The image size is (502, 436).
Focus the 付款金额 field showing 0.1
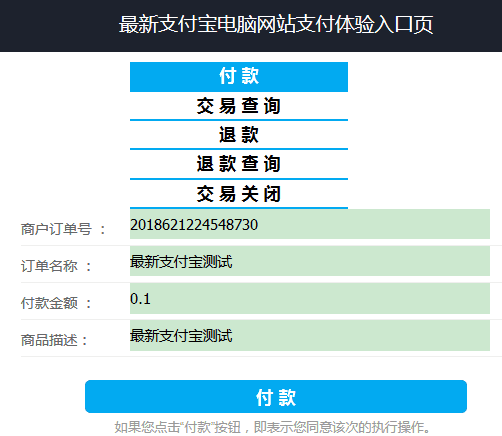[x=310, y=298]
